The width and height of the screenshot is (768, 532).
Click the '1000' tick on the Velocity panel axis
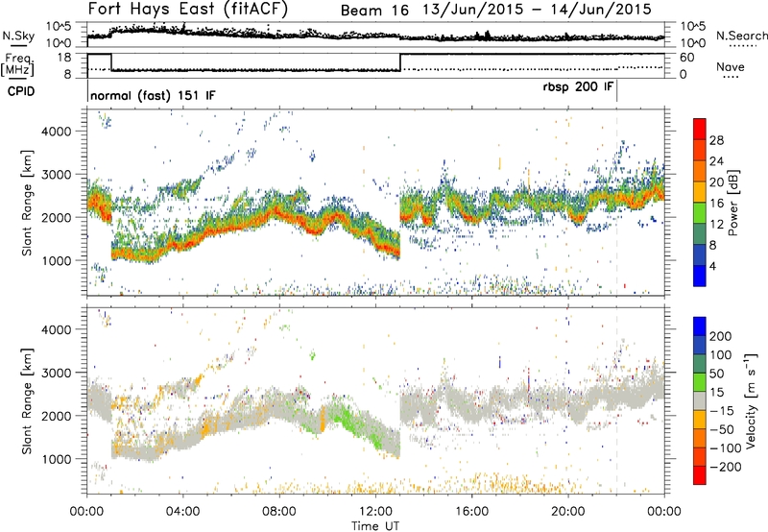(x=56, y=459)
